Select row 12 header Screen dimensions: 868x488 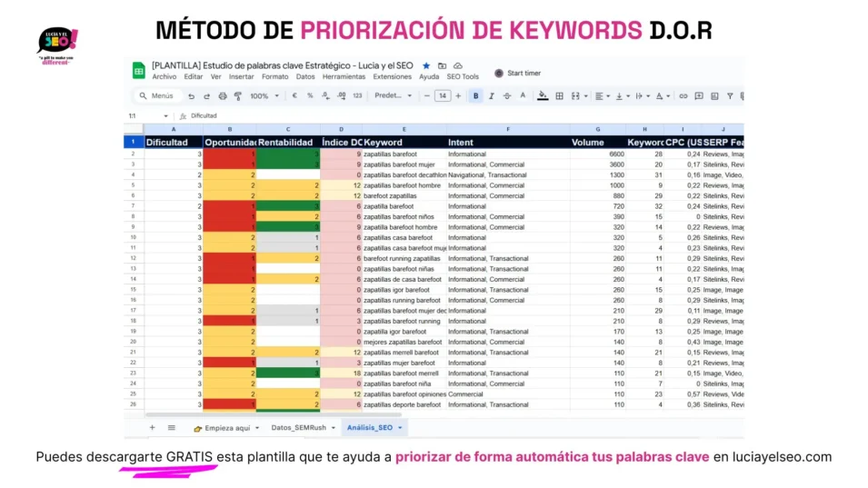tap(134, 258)
